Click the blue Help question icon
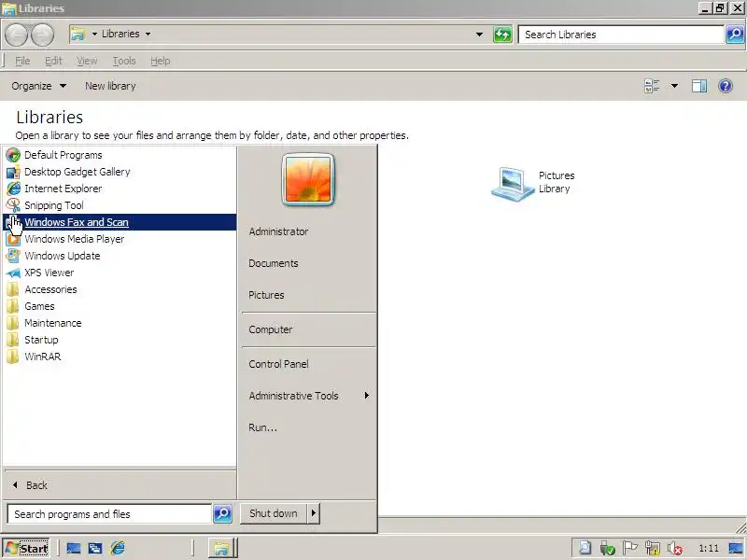 [x=726, y=86]
